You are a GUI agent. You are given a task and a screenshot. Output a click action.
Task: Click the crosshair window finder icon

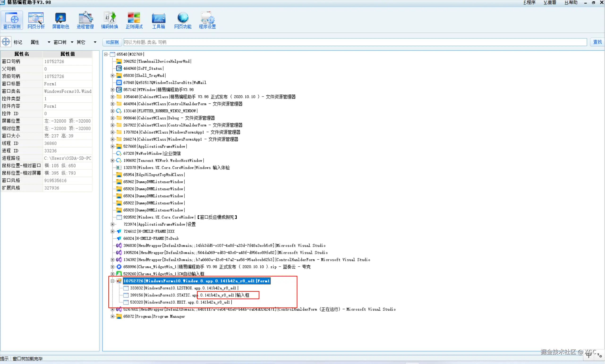coord(6,42)
